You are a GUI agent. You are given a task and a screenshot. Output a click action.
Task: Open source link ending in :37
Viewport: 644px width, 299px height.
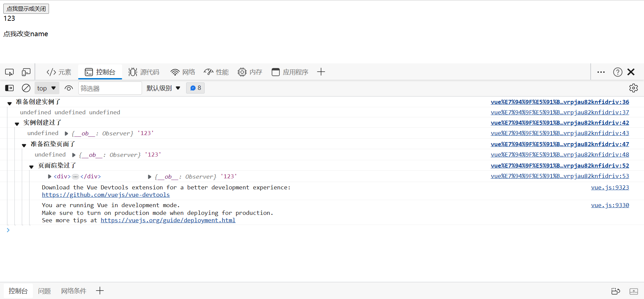(x=560, y=112)
